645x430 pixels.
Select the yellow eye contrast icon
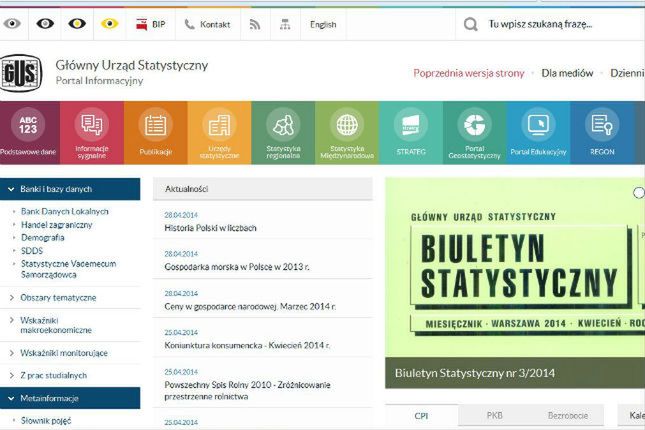tap(109, 24)
